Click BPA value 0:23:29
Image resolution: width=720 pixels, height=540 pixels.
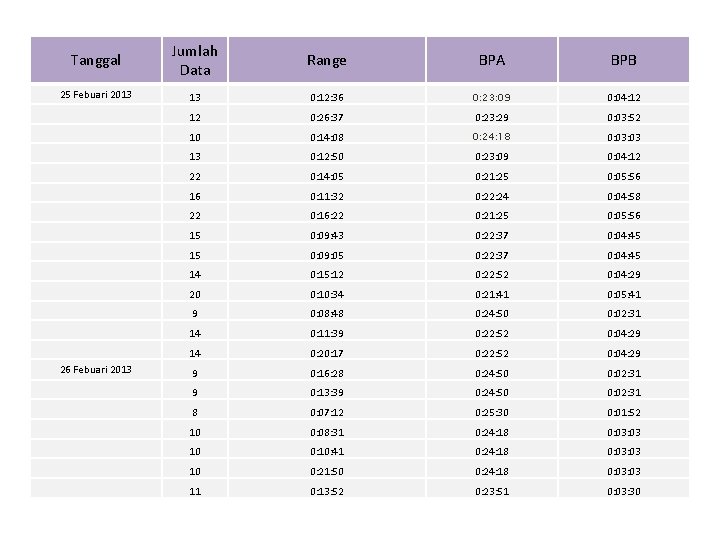491,117
